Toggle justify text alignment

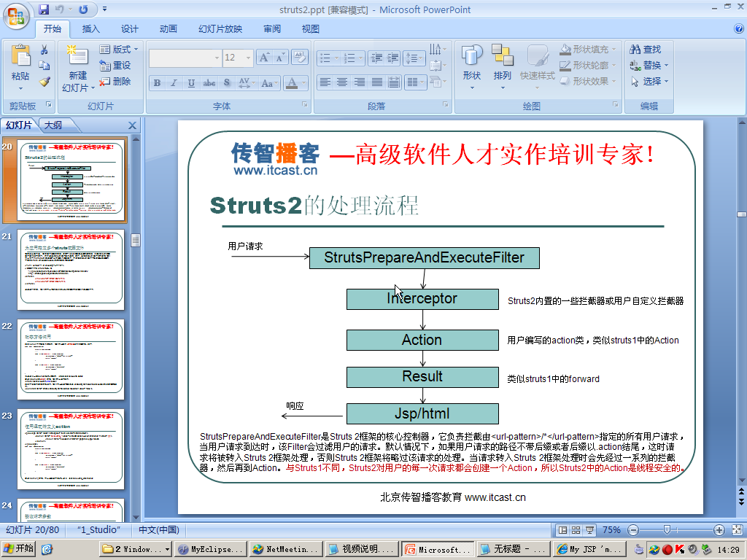(377, 82)
